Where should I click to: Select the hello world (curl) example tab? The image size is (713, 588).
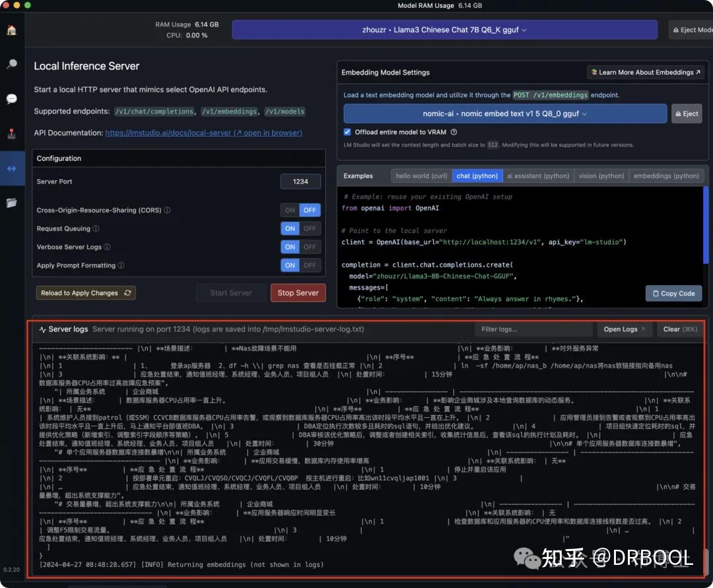423,176
